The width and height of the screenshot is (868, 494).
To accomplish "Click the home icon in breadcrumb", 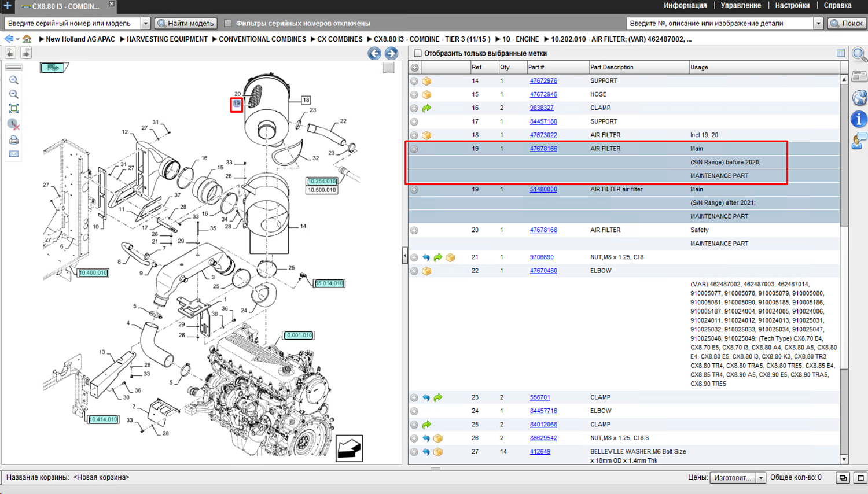I will (x=27, y=39).
